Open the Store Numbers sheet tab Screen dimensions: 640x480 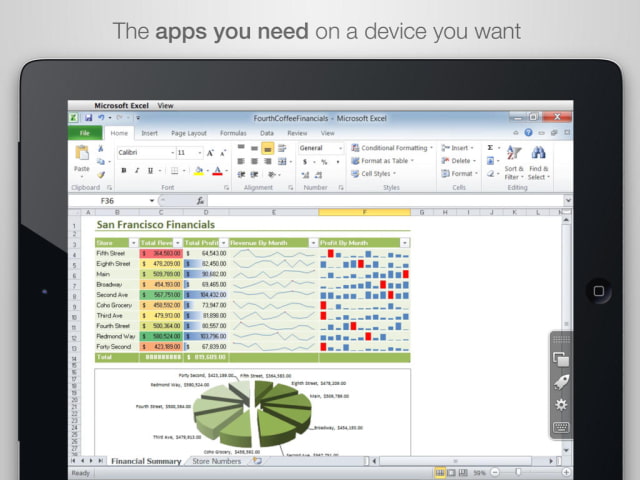click(x=217, y=461)
